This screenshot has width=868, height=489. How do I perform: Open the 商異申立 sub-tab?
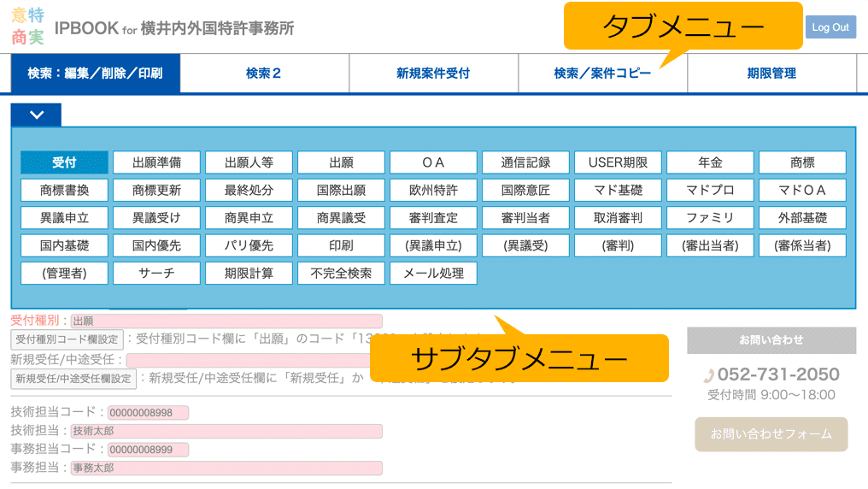pos(249,218)
